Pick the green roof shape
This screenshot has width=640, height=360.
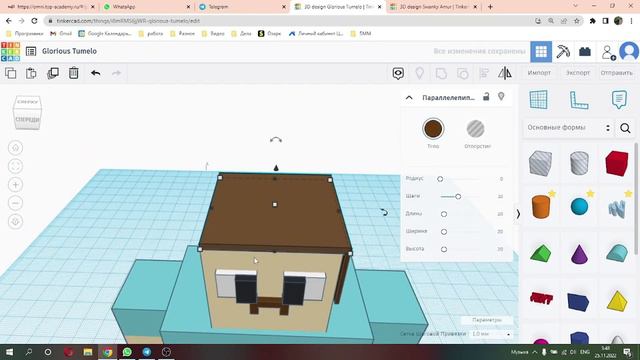point(541,253)
